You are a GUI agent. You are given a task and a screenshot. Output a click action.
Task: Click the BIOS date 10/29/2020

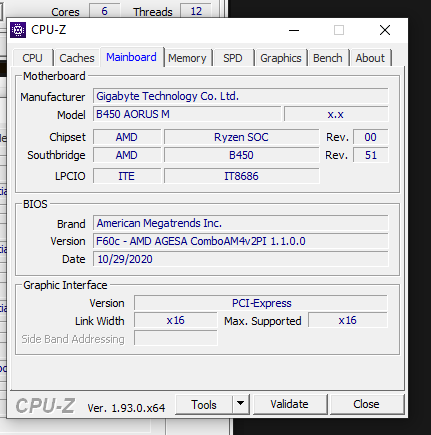click(x=240, y=259)
